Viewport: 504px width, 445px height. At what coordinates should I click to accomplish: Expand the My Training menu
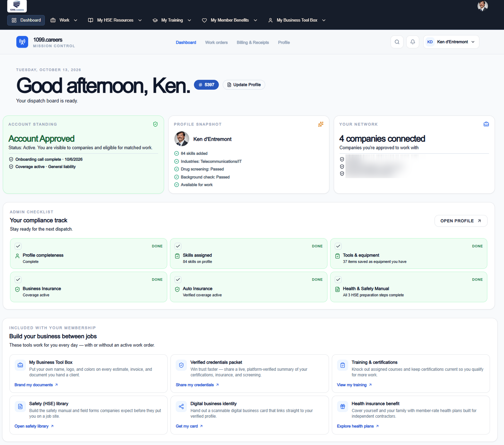tap(172, 20)
